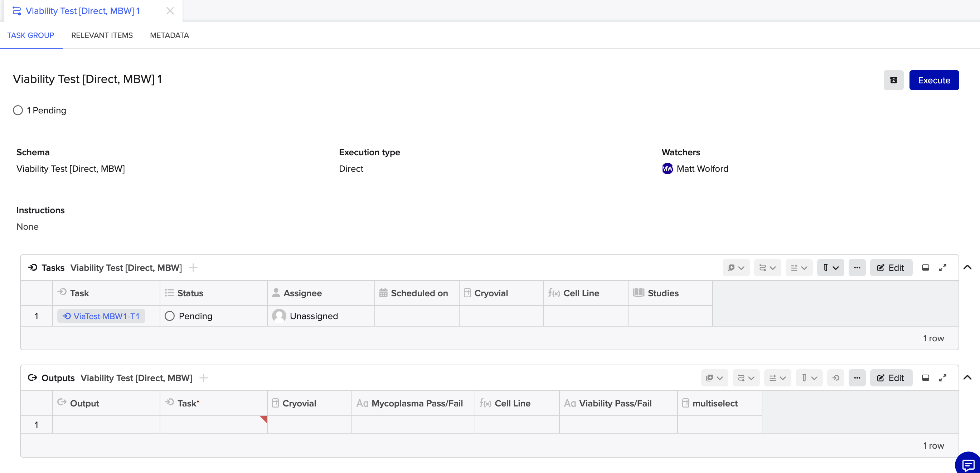Switch to the Metadata tab
Viewport: 980px width, 473px height.
point(169,35)
